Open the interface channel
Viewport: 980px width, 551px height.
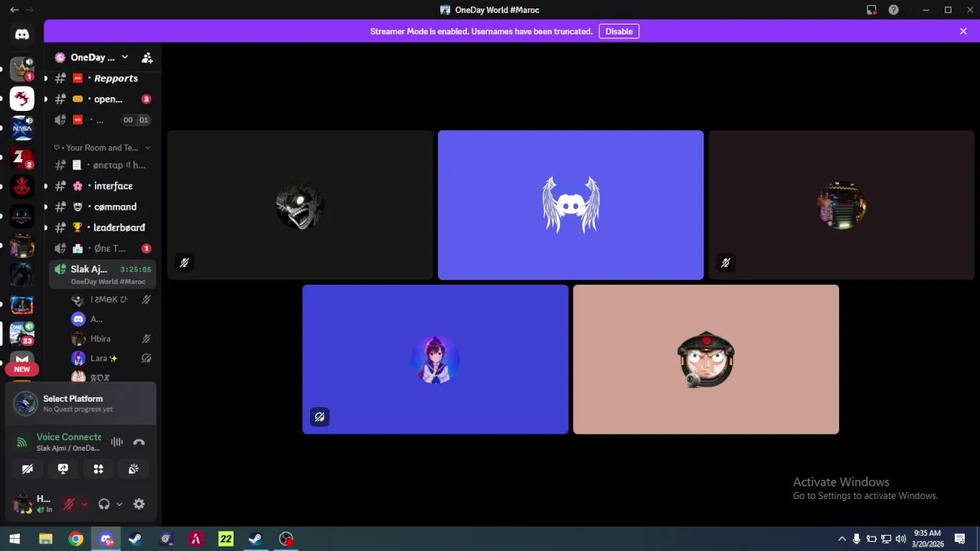click(x=103, y=186)
